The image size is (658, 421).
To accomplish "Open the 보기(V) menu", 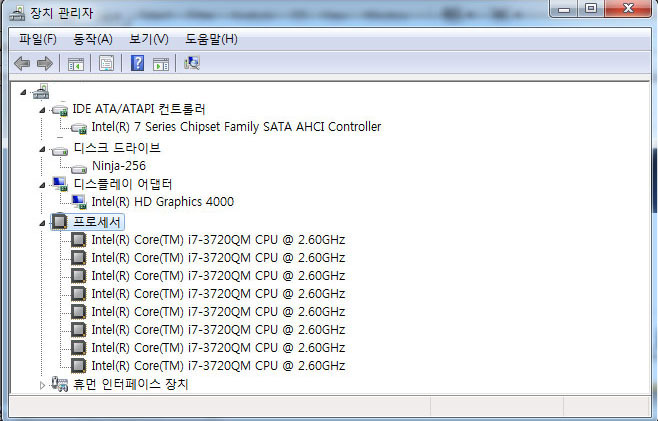I will (149, 39).
